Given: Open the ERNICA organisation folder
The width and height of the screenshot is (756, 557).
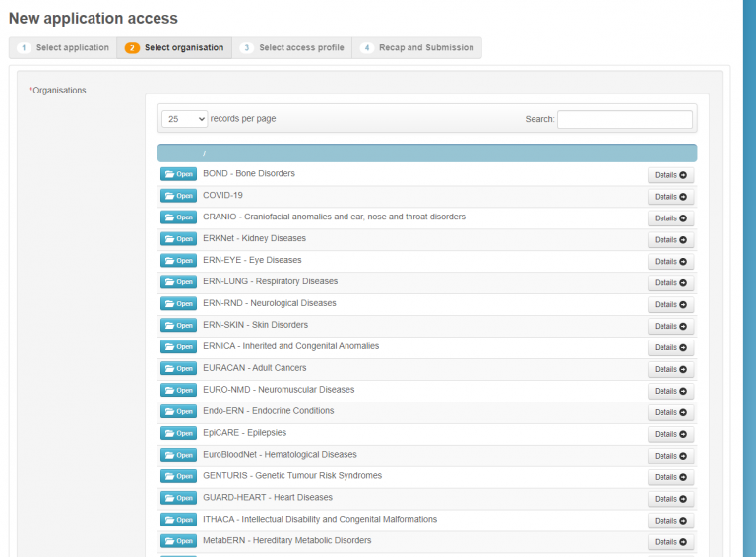Looking at the screenshot, I should 178,347.
